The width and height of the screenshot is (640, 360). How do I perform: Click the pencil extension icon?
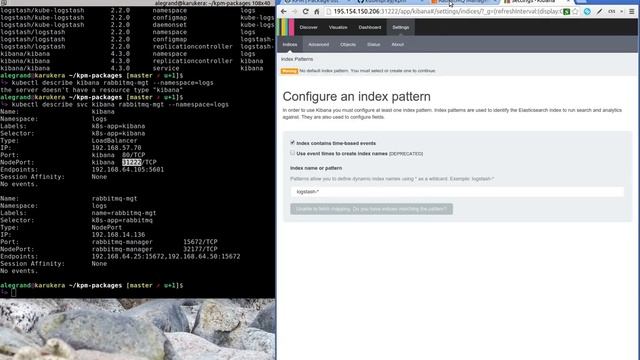coord(599,11)
